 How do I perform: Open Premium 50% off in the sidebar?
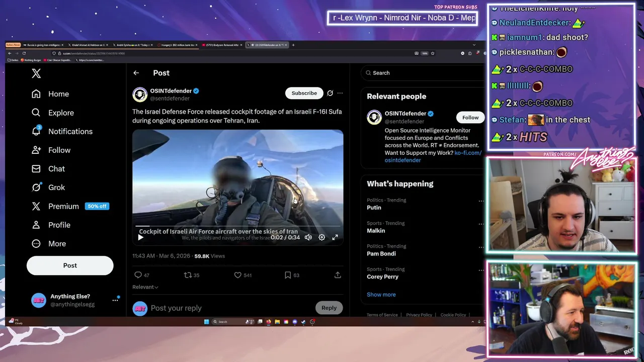(70, 206)
